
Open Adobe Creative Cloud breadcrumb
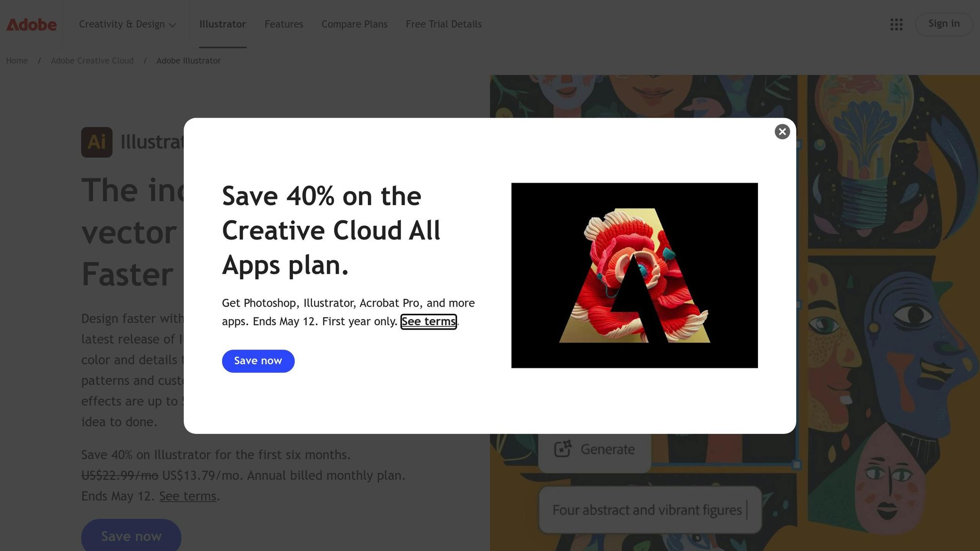[x=92, y=61]
